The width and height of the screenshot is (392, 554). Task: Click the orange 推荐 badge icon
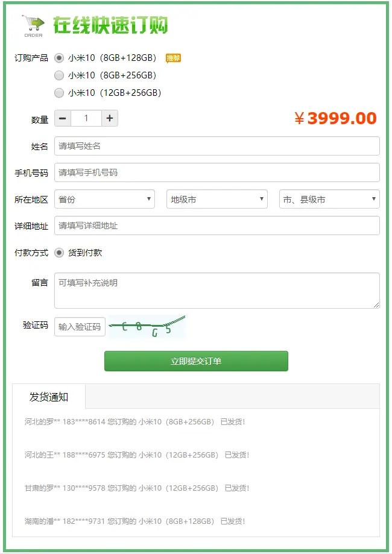[x=174, y=58]
